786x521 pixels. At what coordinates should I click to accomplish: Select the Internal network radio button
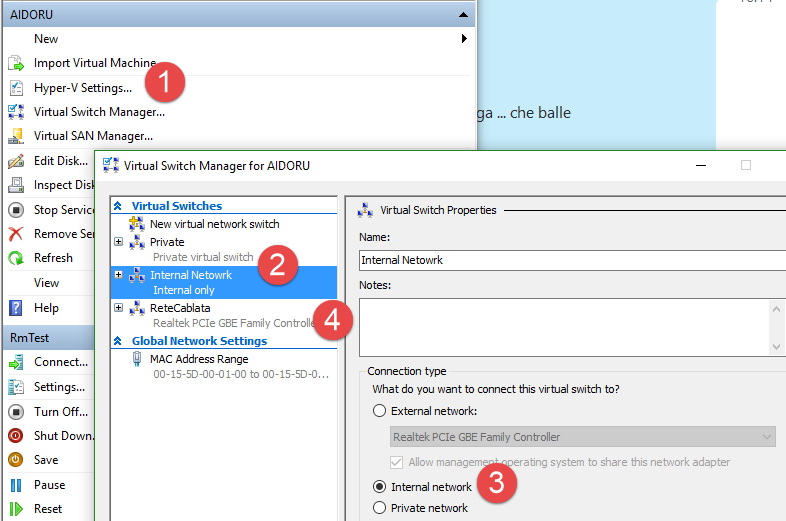(x=379, y=487)
